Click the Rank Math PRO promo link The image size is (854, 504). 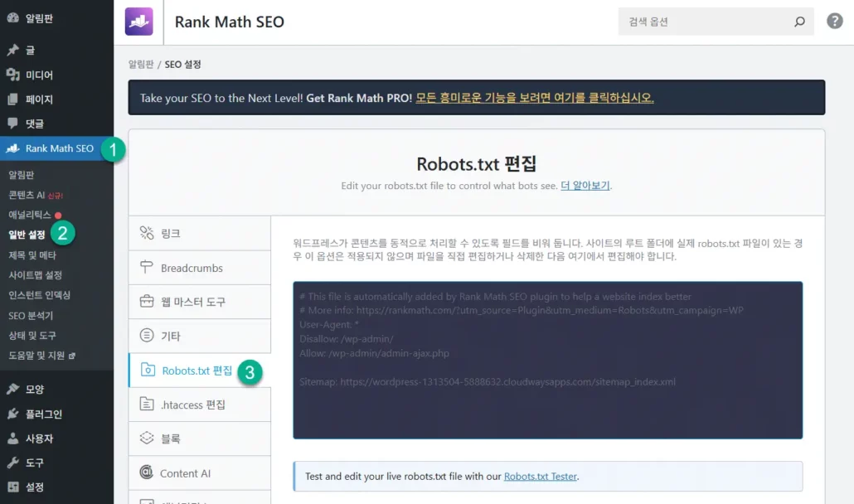(534, 98)
